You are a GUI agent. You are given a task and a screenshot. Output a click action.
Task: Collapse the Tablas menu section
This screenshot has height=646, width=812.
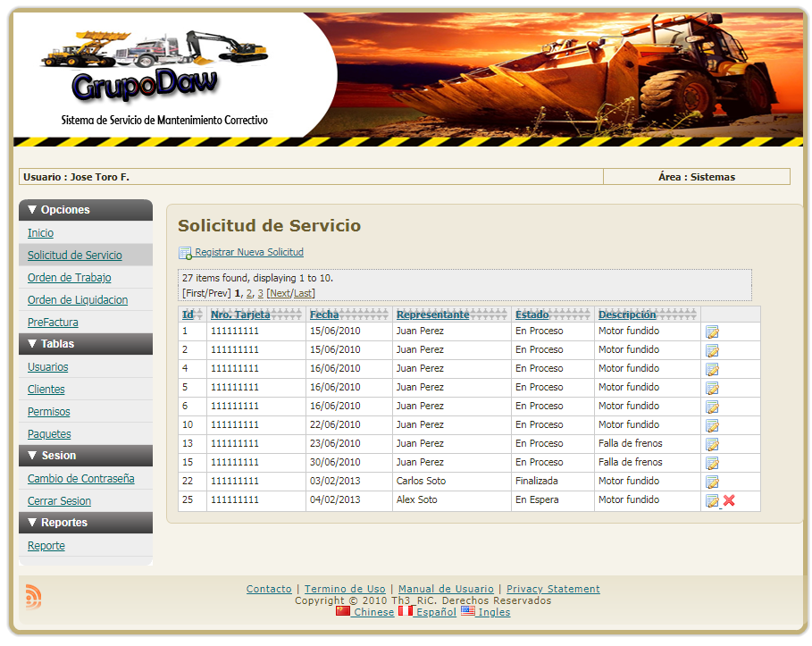[86, 344]
